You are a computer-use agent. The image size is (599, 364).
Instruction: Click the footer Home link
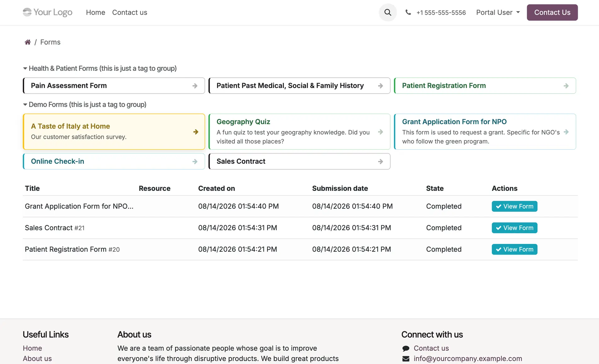pos(32,348)
